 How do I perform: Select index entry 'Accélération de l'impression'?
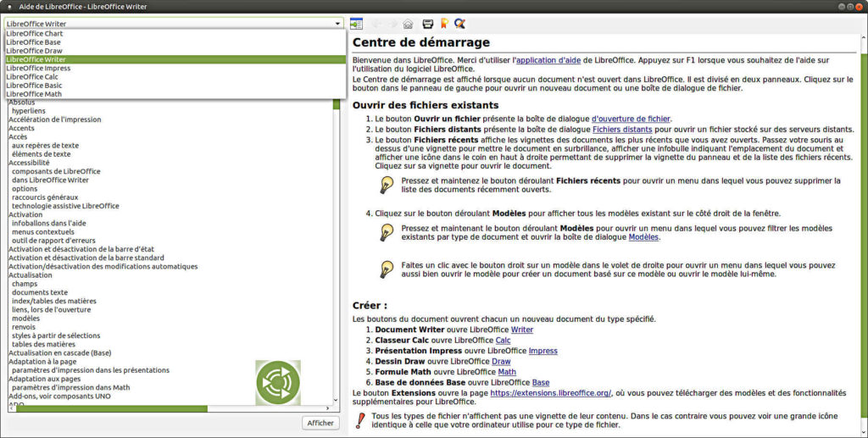[x=55, y=119]
